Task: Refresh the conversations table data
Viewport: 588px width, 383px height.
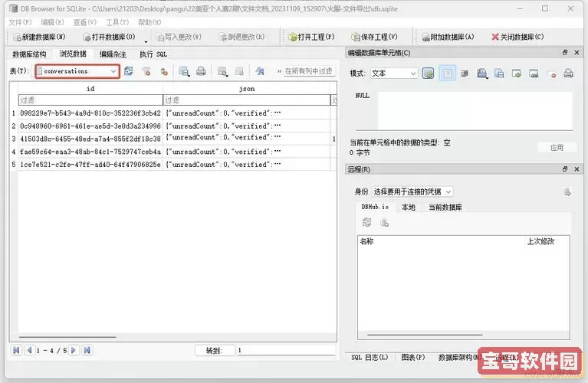Action: [x=129, y=70]
